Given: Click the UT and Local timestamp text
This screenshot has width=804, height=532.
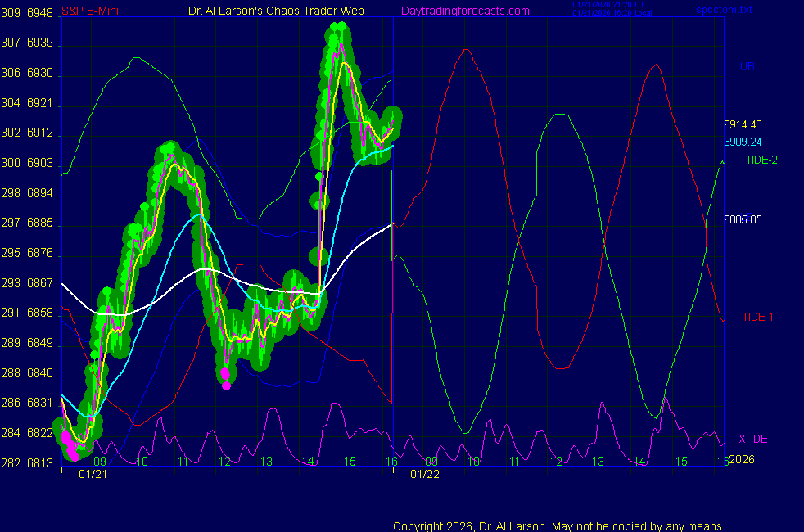Looking at the screenshot, I should (x=608, y=9).
